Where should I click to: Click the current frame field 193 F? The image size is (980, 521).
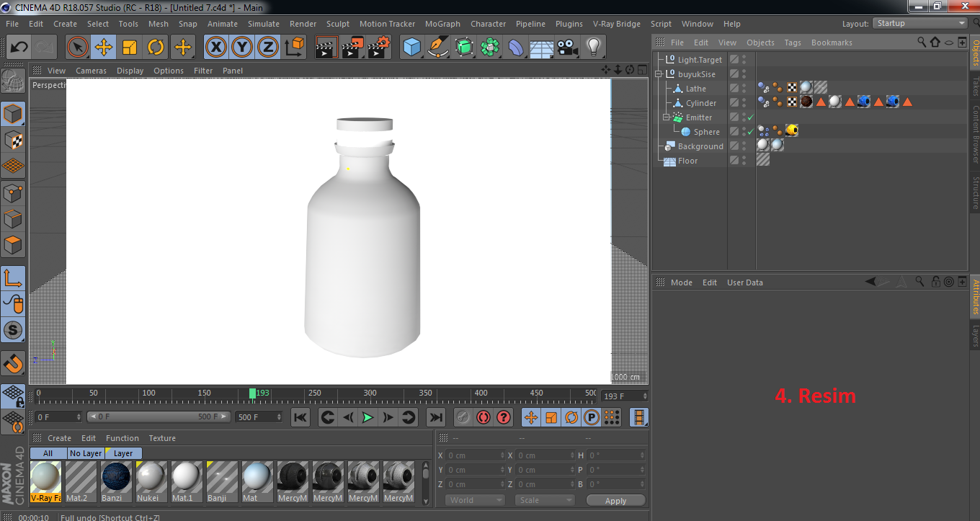[x=624, y=396]
